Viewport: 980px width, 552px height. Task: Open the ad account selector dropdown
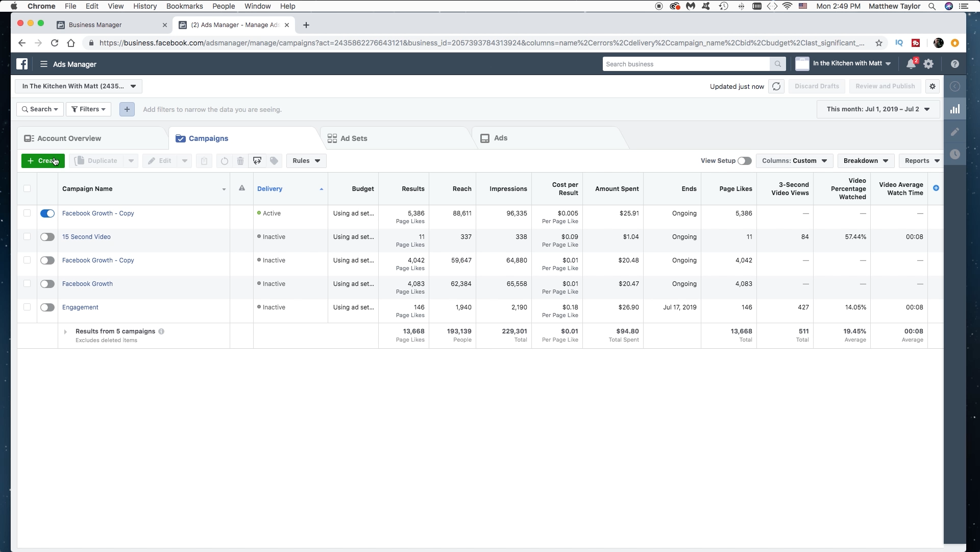pyautogui.click(x=79, y=86)
